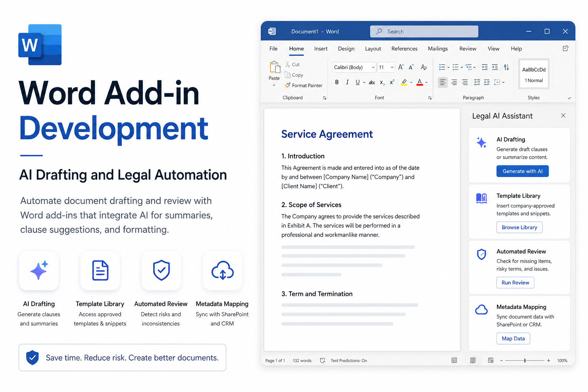Switch to Print Layout view icon

pyautogui.click(x=473, y=360)
